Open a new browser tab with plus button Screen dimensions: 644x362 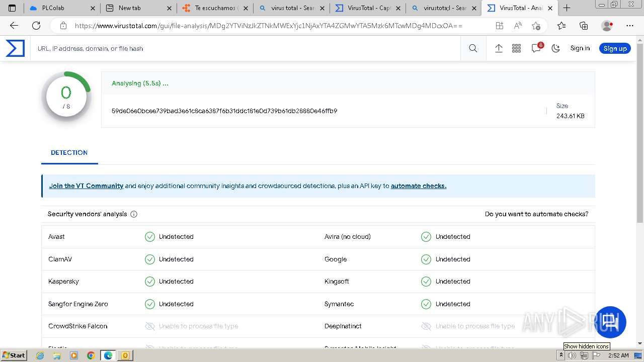pos(567,8)
